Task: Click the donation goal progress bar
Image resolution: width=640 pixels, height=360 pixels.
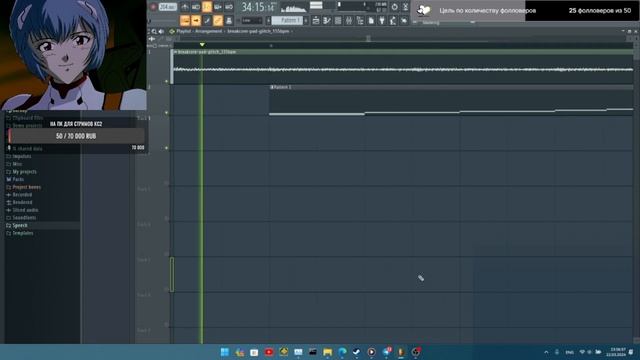Action: point(76,136)
